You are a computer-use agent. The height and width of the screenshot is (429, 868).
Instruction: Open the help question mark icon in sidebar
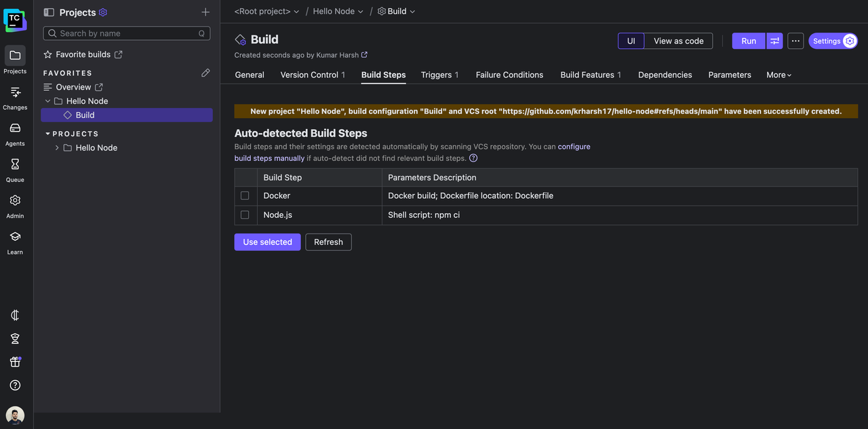pyautogui.click(x=15, y=385)
